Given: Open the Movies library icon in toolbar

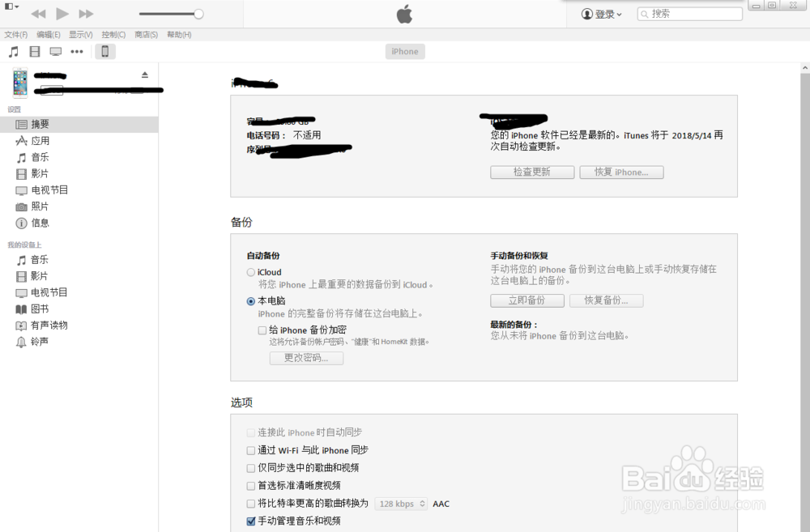Looking at the screenshot, I should coord(35,52).
